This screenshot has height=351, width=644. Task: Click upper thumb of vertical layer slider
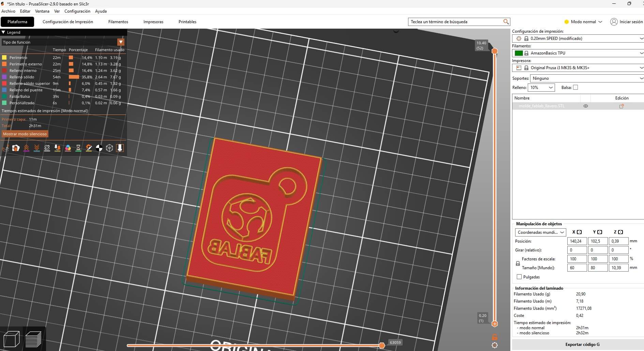click(x=495, y=51)
